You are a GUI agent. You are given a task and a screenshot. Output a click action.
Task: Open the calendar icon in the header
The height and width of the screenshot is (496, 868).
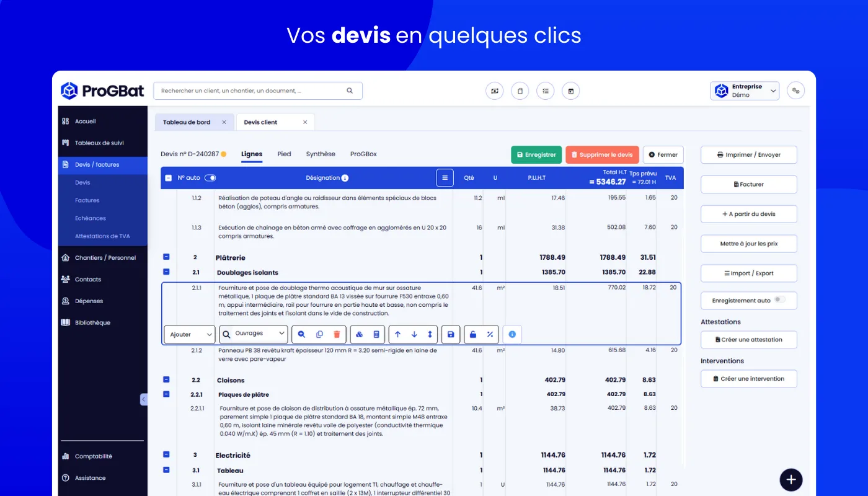(x=570, y=91)
